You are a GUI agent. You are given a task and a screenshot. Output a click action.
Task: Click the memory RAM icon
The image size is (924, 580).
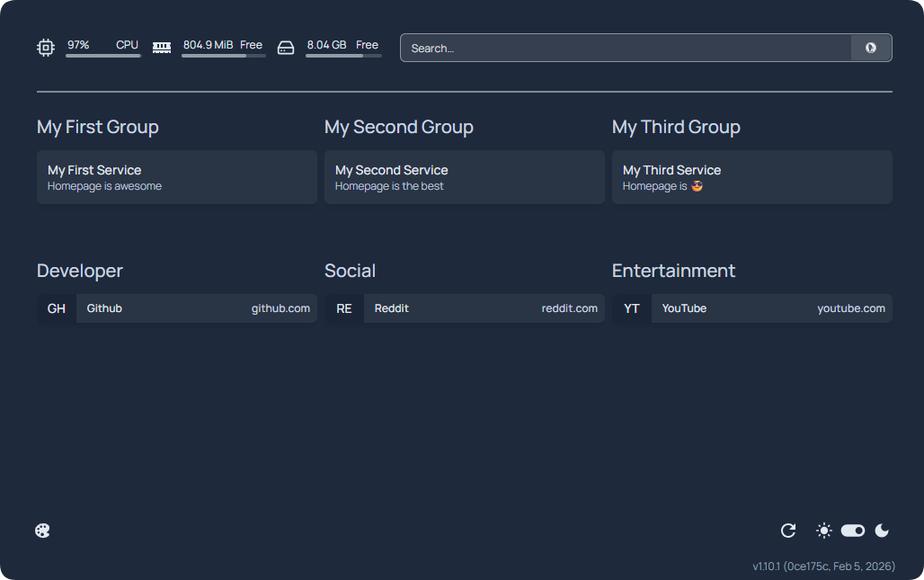click(162, 48)
